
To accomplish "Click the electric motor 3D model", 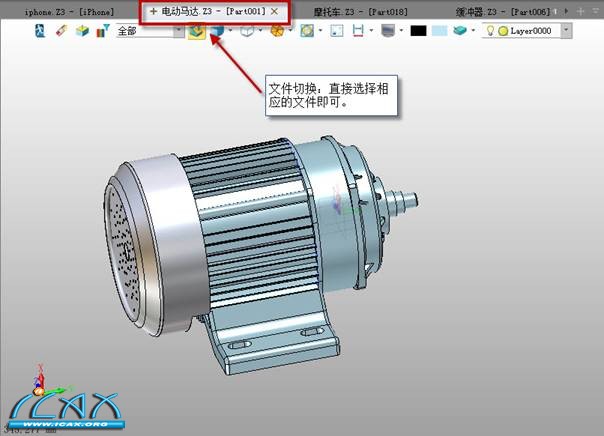I will pyautogui.click(x=261, y=254).
